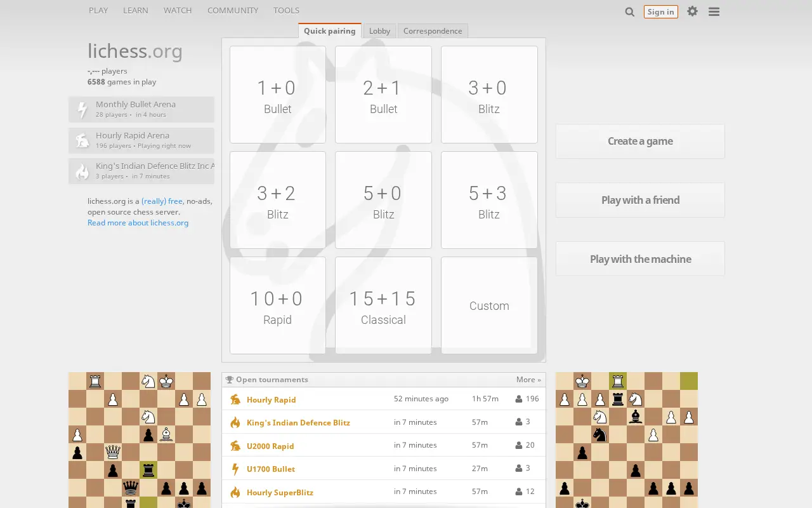Start a 1+0 Bullet game
Viewport: 812px width, 508px height.
point(278,95)
